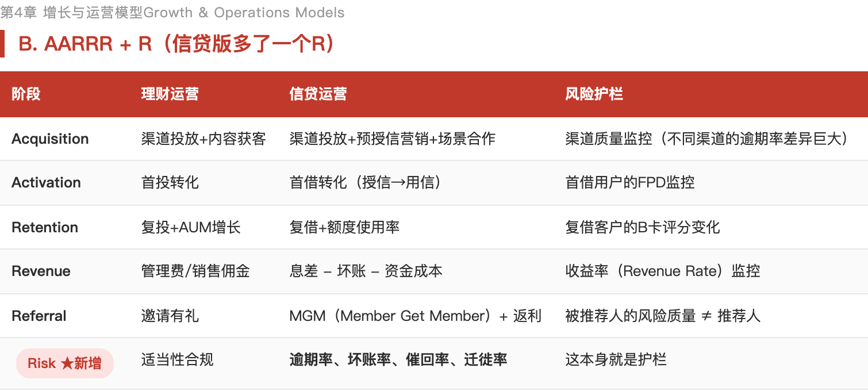Screen dimensions: 868x391
Task: Select the 信贷运营 column header
Action: click(x=318, y=94)
